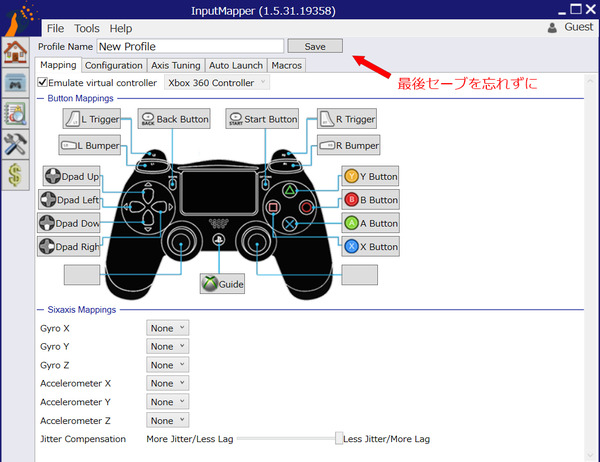600x462 pixels.
Task: Select the A Button mapping
Action: [370, 223]
